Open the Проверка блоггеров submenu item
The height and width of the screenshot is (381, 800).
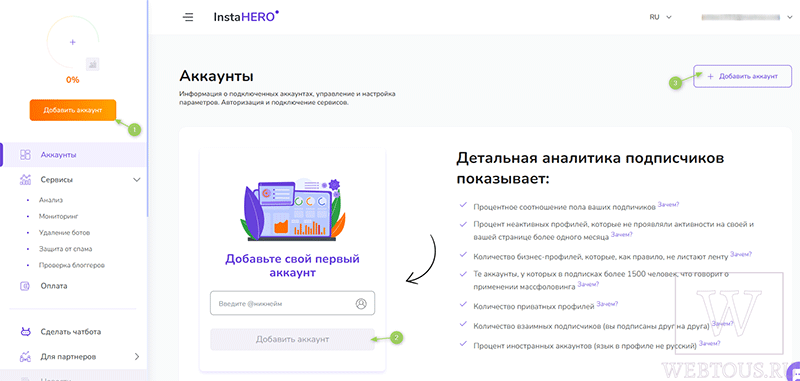(x=72, y=265)
